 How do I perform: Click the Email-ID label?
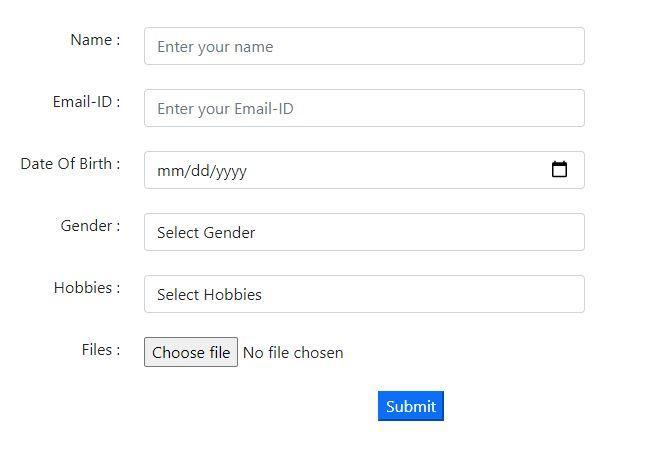click(87, 102)
